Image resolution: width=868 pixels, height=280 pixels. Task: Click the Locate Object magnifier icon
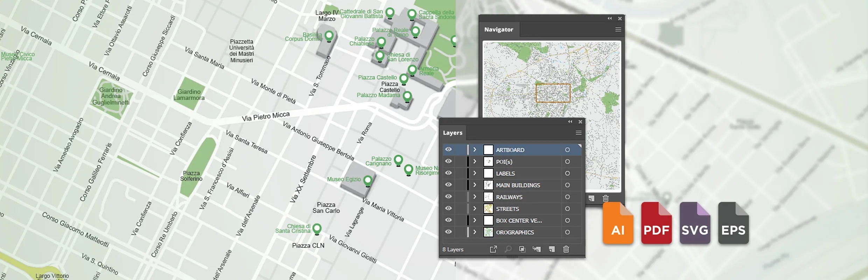coord(508,249)
